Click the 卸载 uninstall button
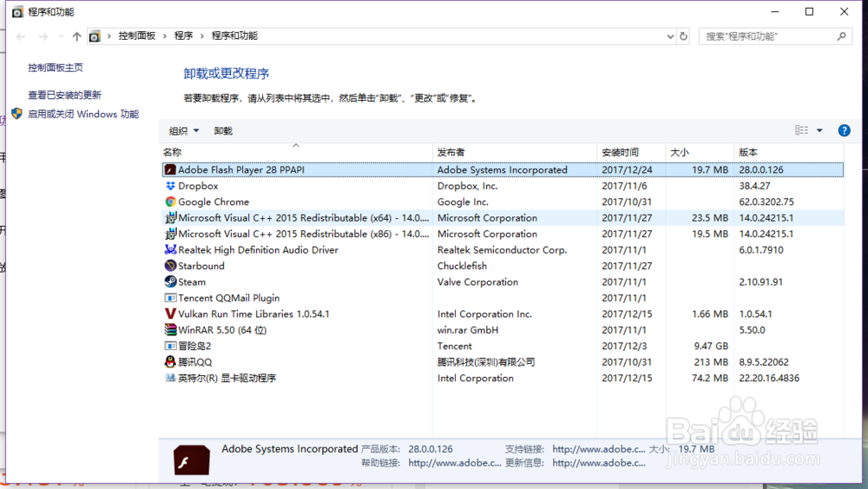The width and height of the screenshot is (868, 489). point(223,130)
